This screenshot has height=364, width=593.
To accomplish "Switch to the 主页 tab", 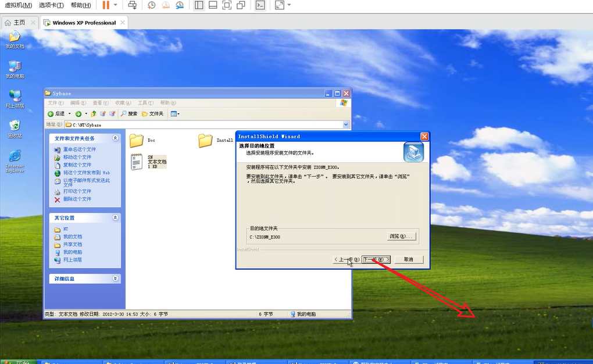I will pyautogui.click(x=19, y=23).
